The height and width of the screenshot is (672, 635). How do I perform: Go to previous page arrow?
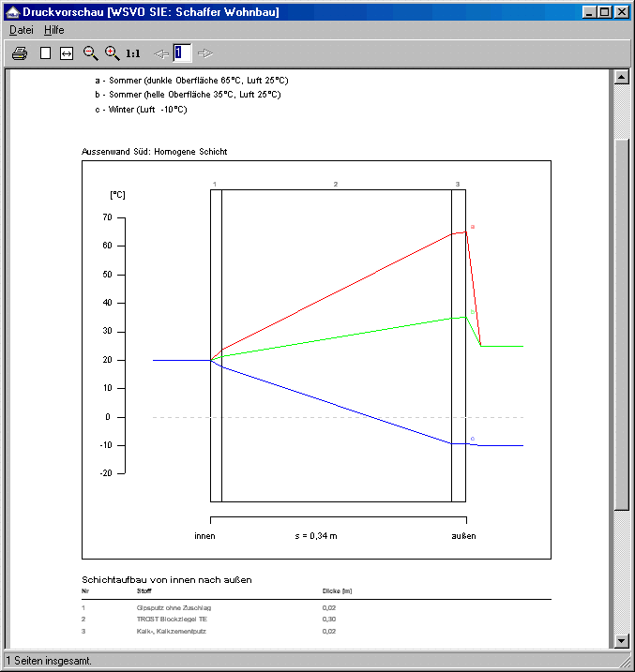161,53
